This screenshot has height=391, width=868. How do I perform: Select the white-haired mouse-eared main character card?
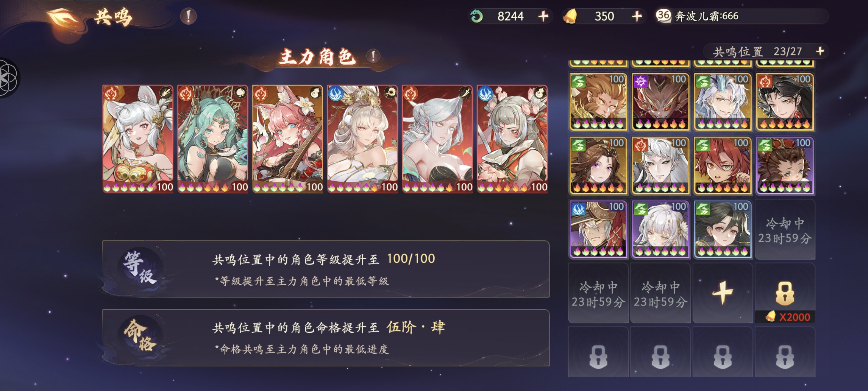point(138,139)
